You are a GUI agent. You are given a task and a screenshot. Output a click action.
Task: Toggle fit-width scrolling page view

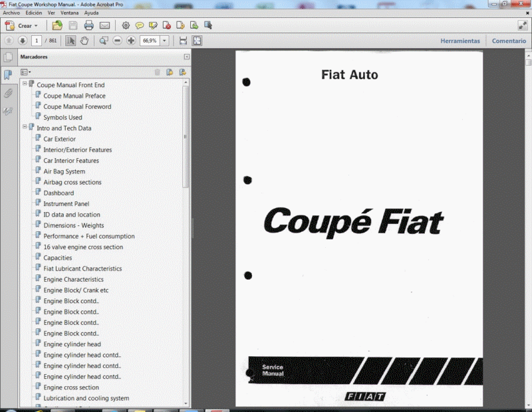pyautogui.click(x=184, y=41)
